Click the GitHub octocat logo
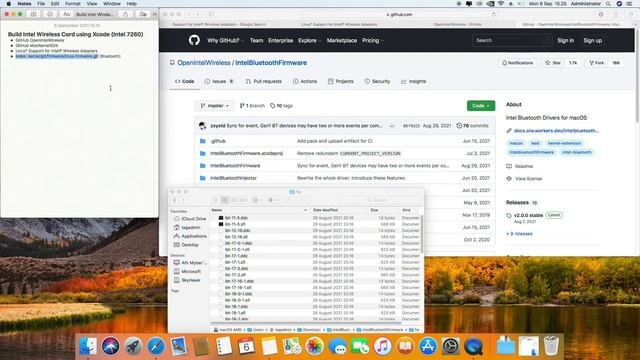Screen dimensions: 640x360 coord(194,40)
